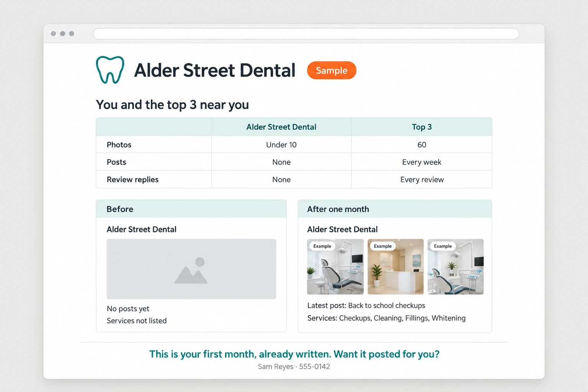This screenshot has height=392, width=588.
Task: Select the Alder Street Dental page title
Action: (215, 70)
